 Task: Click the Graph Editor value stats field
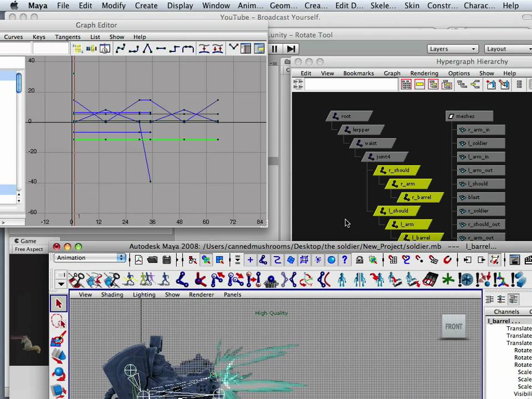click(x=50, y=49)
